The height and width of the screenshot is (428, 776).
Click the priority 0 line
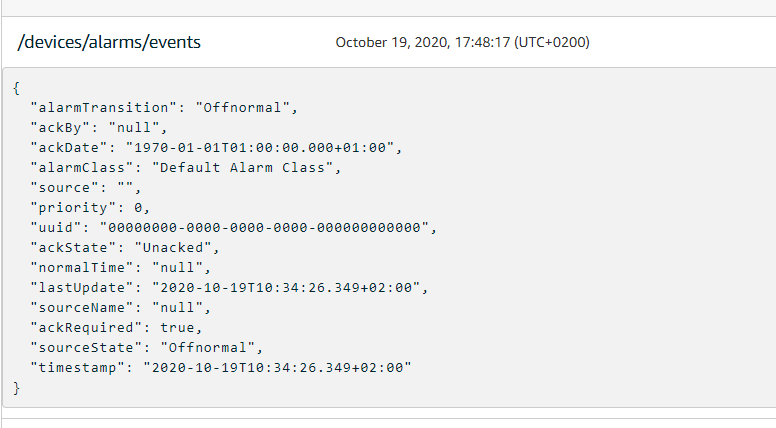click(91, 207)
